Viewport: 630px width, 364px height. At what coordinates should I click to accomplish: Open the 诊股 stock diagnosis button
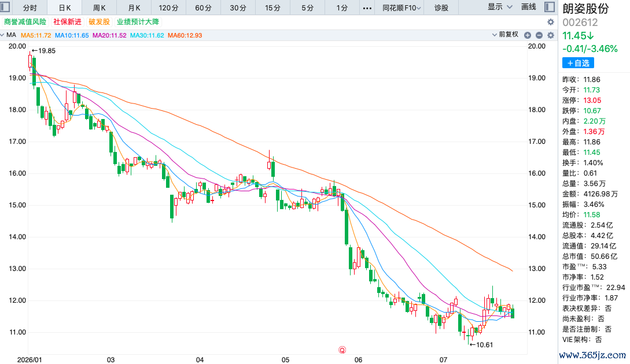441,8
